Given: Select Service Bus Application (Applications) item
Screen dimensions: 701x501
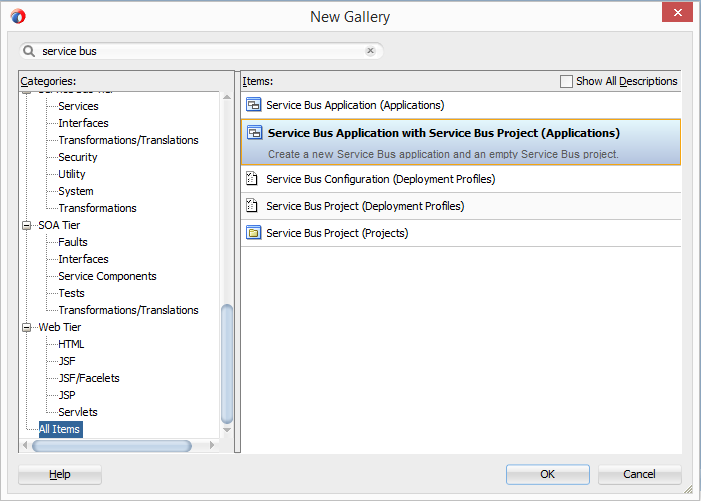Looking at the screenshot, I should pos(461,105).
